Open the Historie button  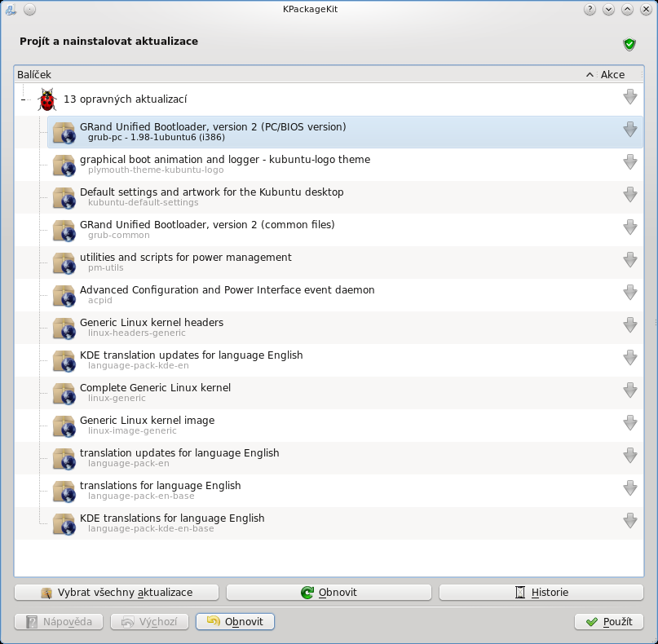541,593
